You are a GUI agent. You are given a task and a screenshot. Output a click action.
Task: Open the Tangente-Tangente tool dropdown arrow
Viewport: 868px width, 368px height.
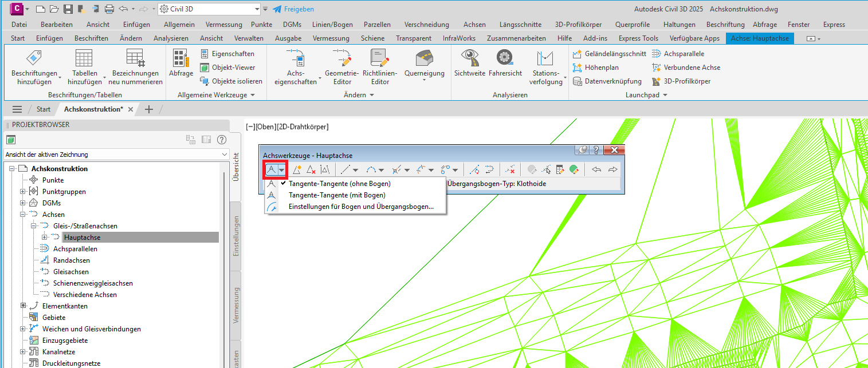click(281, 170)
